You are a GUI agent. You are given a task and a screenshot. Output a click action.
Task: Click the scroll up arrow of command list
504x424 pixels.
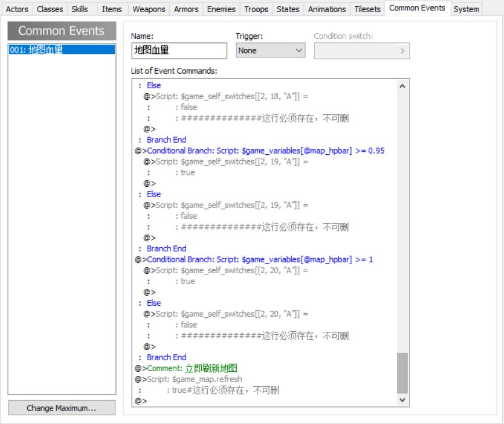402,86
